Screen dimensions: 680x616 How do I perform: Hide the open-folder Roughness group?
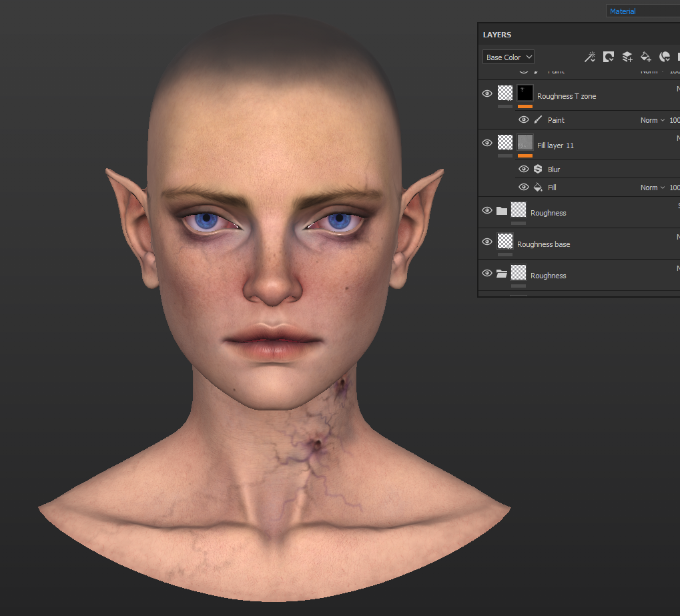click(487, 273)
